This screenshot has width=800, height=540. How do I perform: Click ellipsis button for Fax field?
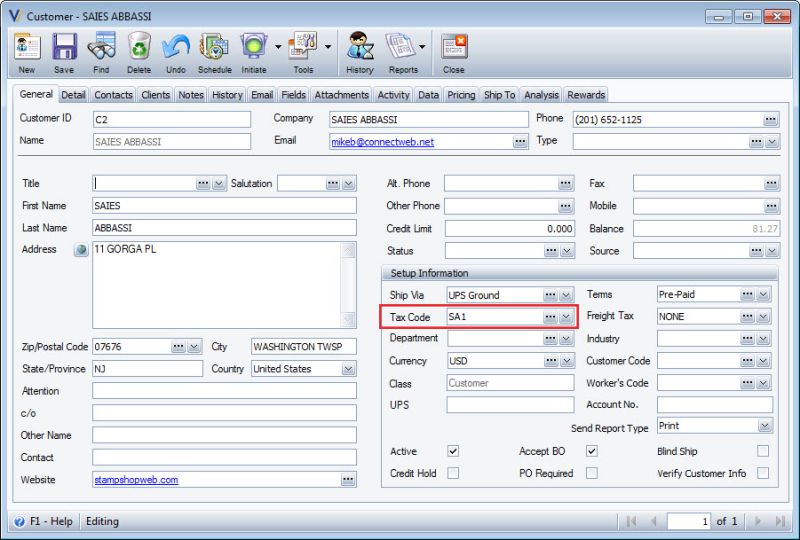tap(771, 184)
